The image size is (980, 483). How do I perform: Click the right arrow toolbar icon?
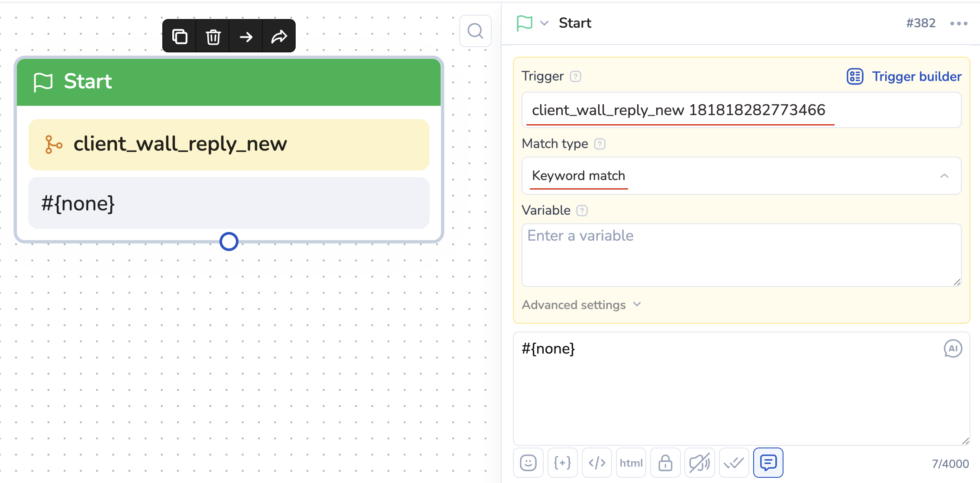tap(246, 36)
